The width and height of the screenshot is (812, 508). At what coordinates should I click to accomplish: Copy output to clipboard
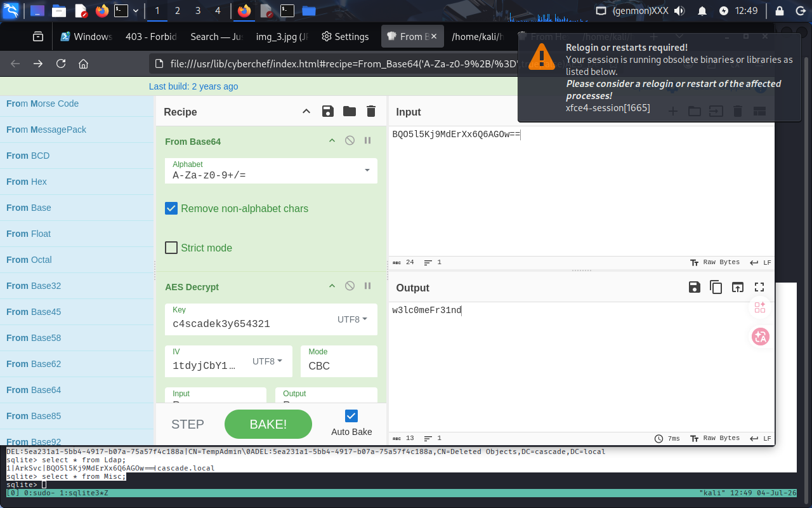click(716, 288)
